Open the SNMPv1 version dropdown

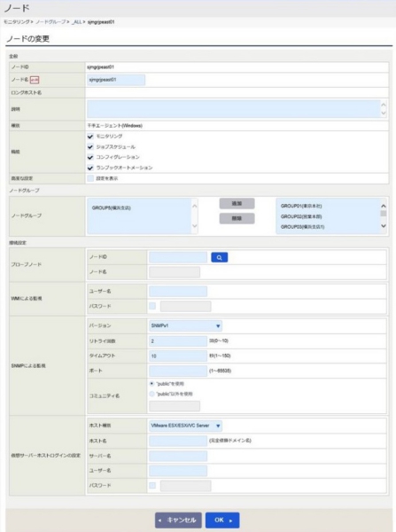[185, 325]
